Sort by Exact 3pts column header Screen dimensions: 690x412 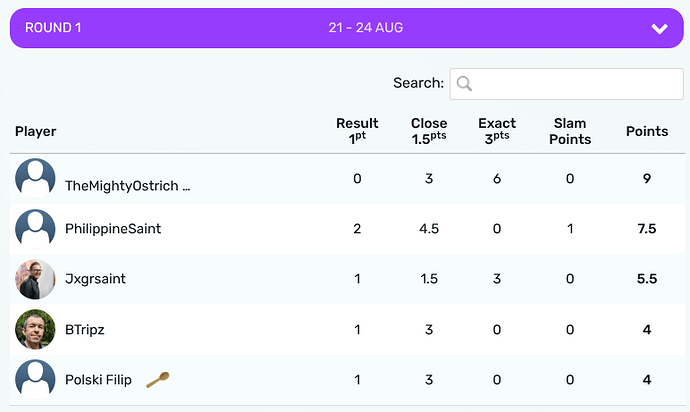(497, 131)
